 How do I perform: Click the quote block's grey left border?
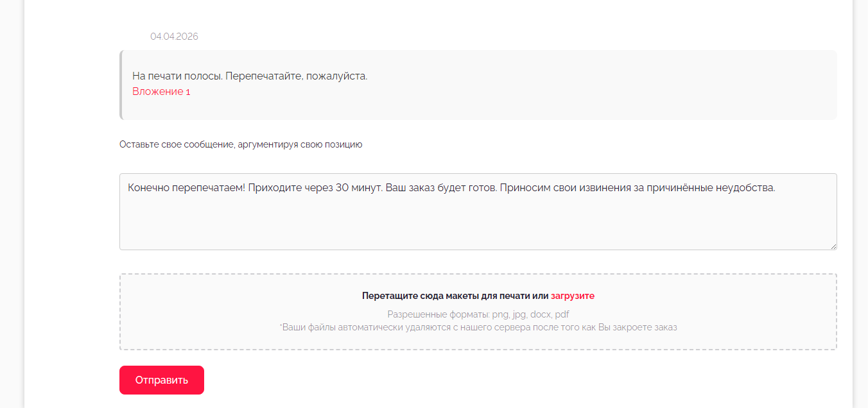121,85
